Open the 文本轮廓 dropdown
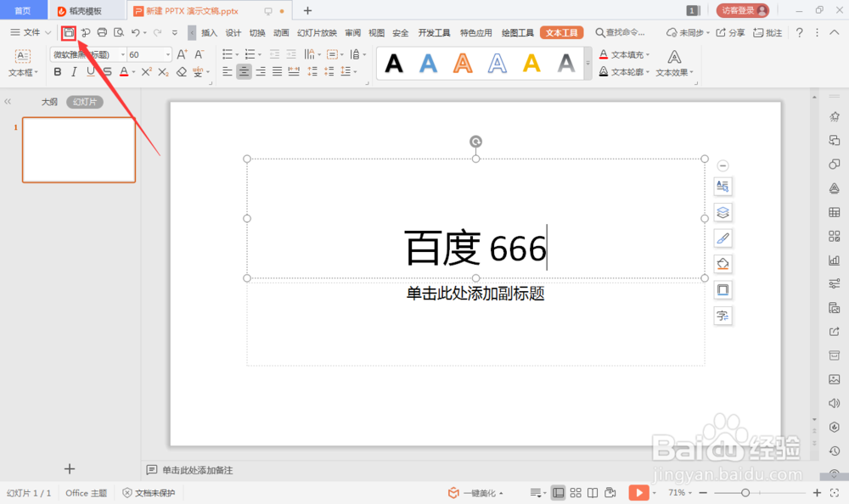 (x=624, y=71)
